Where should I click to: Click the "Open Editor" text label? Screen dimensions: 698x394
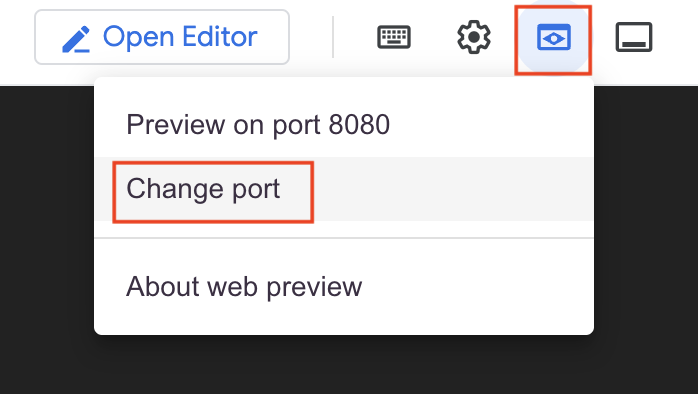tap(180, 37)
